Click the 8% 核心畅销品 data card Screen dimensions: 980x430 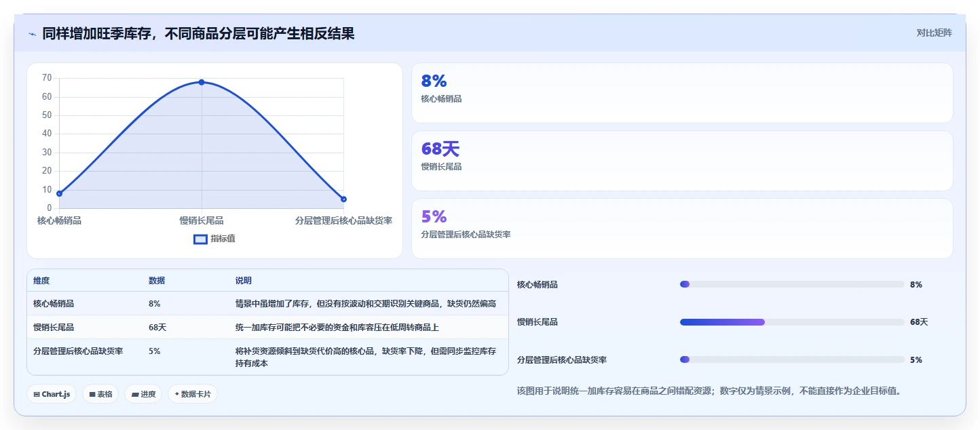pos(682,93)
